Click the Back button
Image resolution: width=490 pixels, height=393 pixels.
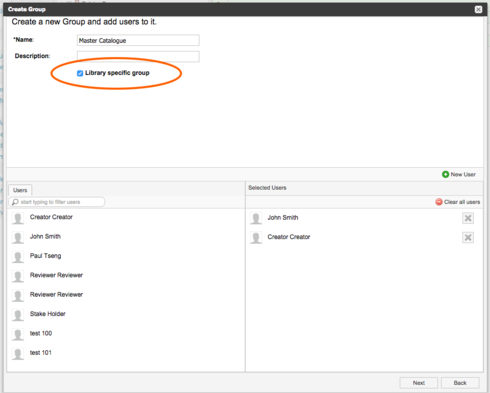(460, 383)
